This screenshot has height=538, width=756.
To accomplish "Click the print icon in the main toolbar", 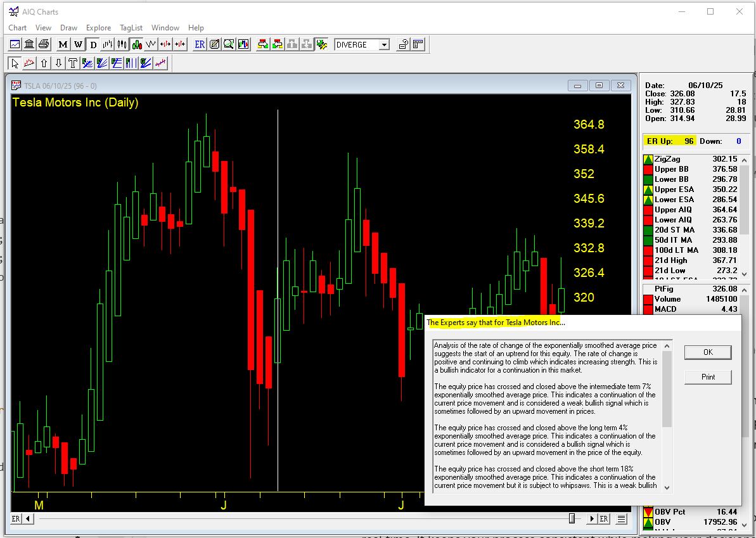I will pyautogui.click(x=43, y=44).
